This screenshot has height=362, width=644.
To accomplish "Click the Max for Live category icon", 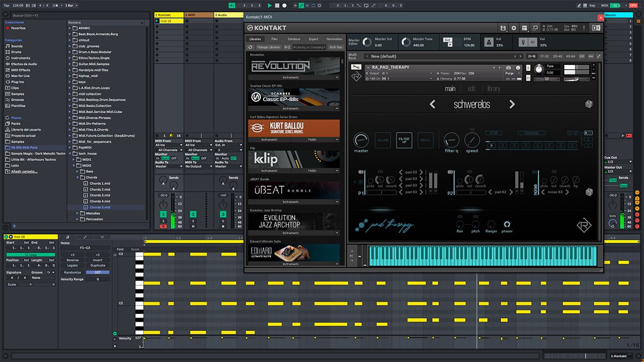I will point(7,76).
